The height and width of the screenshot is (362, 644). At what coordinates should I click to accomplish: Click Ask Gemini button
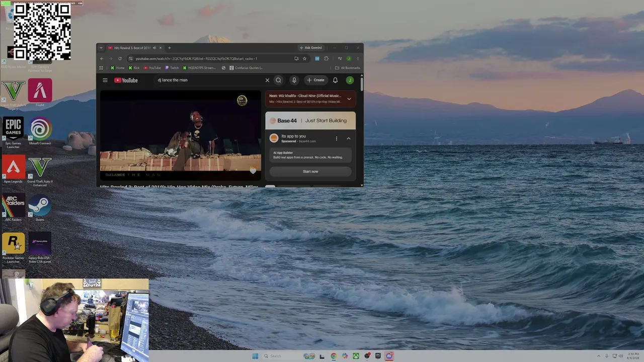pos(310,48)
